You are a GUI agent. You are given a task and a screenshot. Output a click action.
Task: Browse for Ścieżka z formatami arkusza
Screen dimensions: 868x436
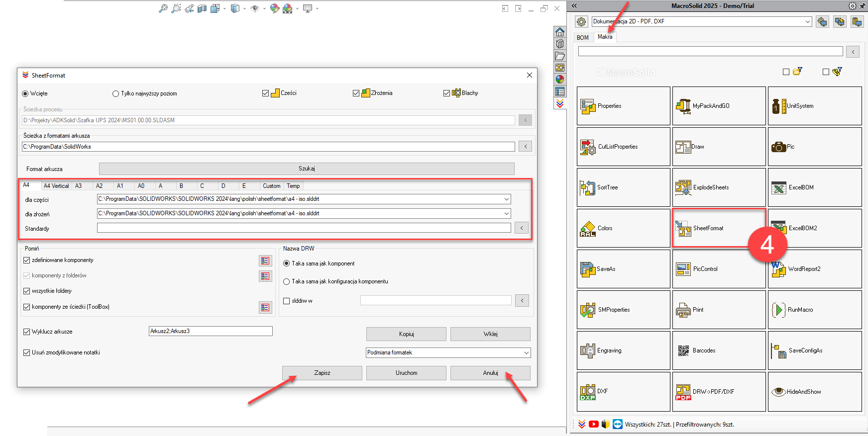[525, 146]
